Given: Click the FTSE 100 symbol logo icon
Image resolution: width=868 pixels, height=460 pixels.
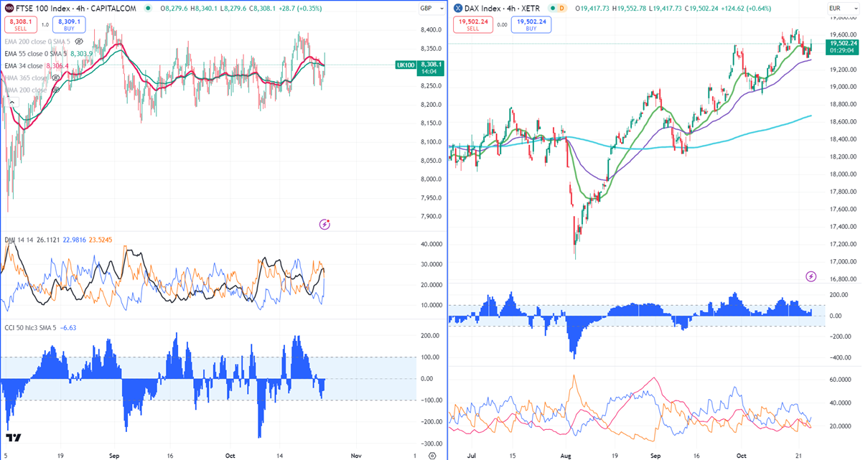Looking at the screenshot, I should pyautogui.click(x=9, y=9).
